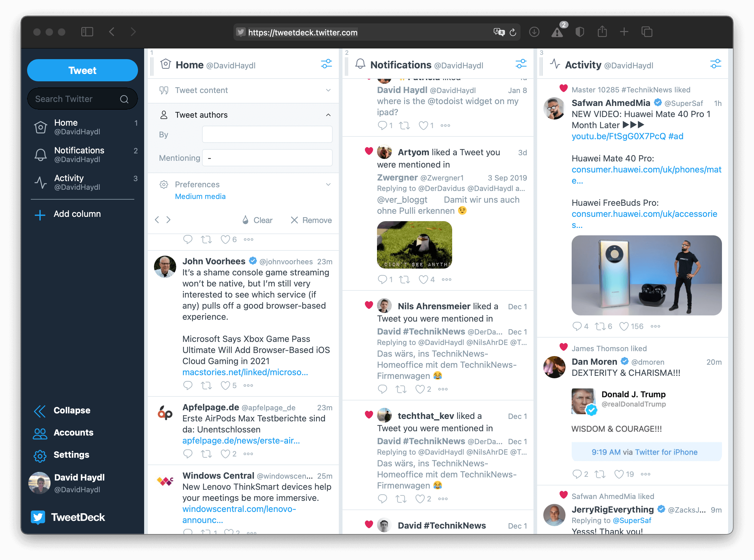Expand the Tweet content filter section
Image resolution: width=754 pixels, height=560 pixels.
pyautogui.click(x=328, y=89)
